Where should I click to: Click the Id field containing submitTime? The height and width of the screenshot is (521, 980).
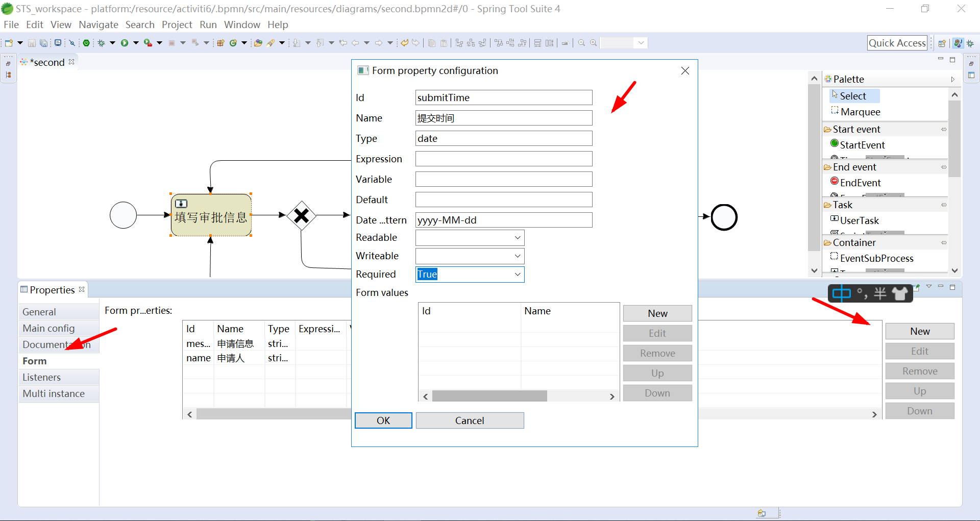pyautogui.click(x=504, y=97)
